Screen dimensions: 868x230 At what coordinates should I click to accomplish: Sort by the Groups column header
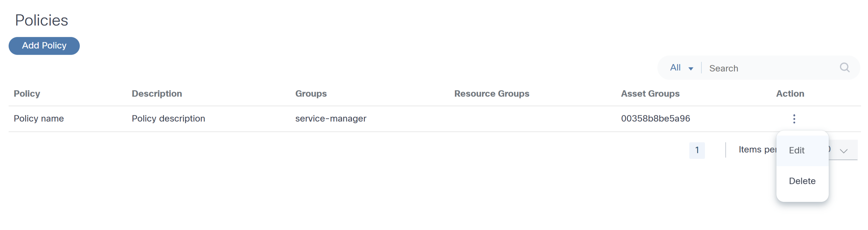(311, 93)
